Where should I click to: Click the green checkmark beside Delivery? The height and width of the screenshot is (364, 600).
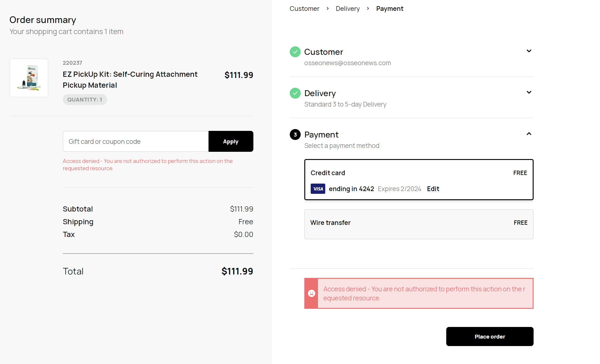[x=295, y=93]
